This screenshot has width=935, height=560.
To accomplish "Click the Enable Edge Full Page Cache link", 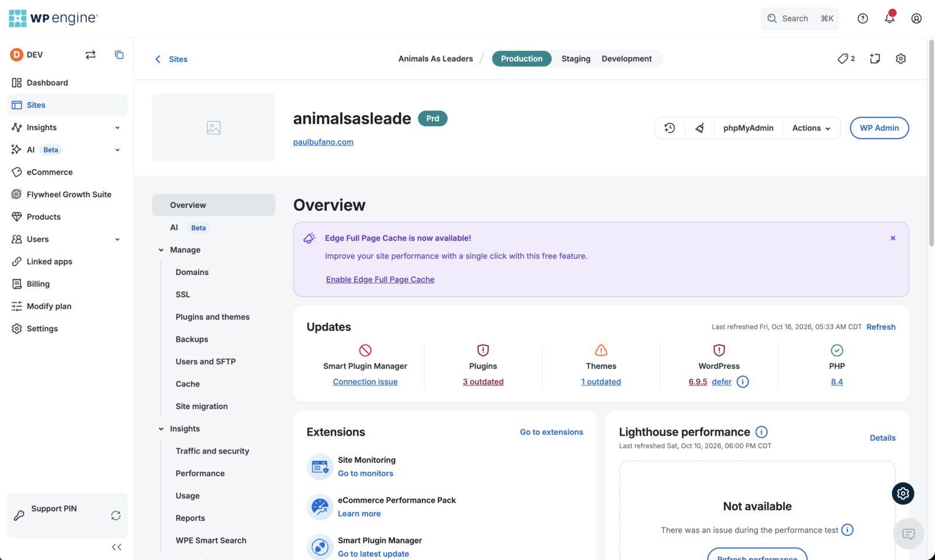I will [380, 280].
